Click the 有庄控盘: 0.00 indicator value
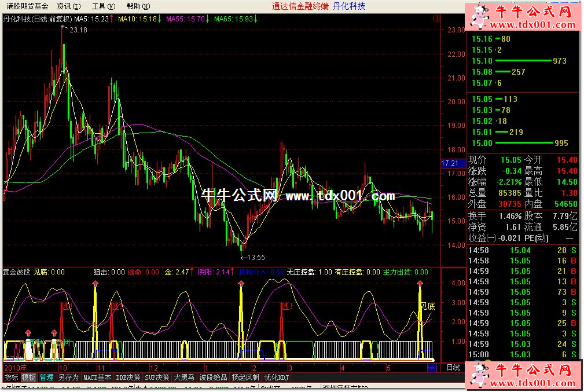This screenshot has width=584, height=392. click(357, 272)
